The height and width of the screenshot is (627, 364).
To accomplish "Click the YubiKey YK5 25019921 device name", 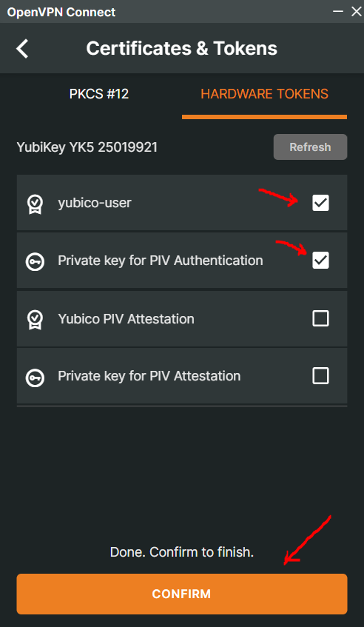I will 87,147.
